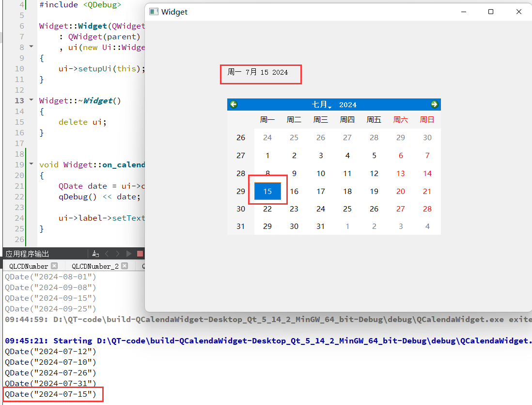The image size is (532, 405).
Task: Maximize the Widget window
Action: click(x=491, y=12)
